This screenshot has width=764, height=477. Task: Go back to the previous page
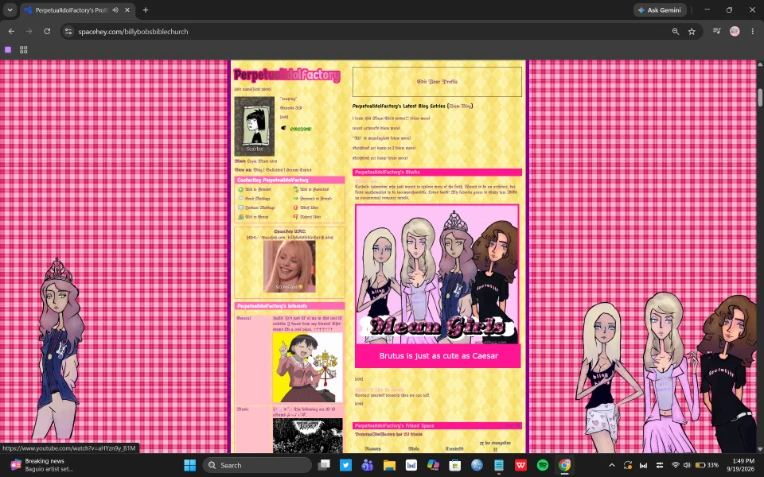(11, 31)
